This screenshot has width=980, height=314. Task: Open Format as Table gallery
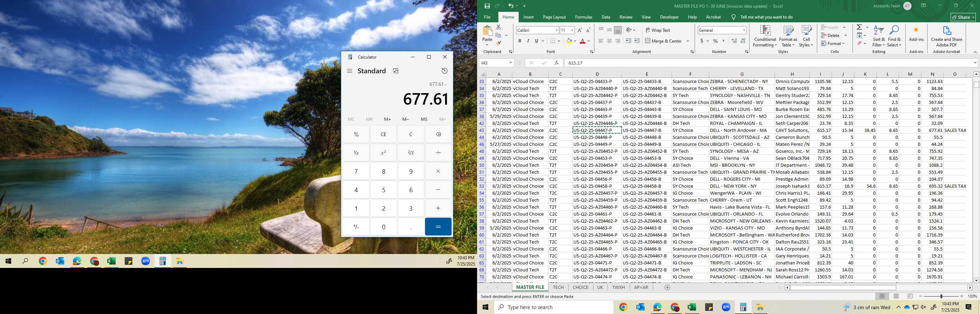[788, 37]
